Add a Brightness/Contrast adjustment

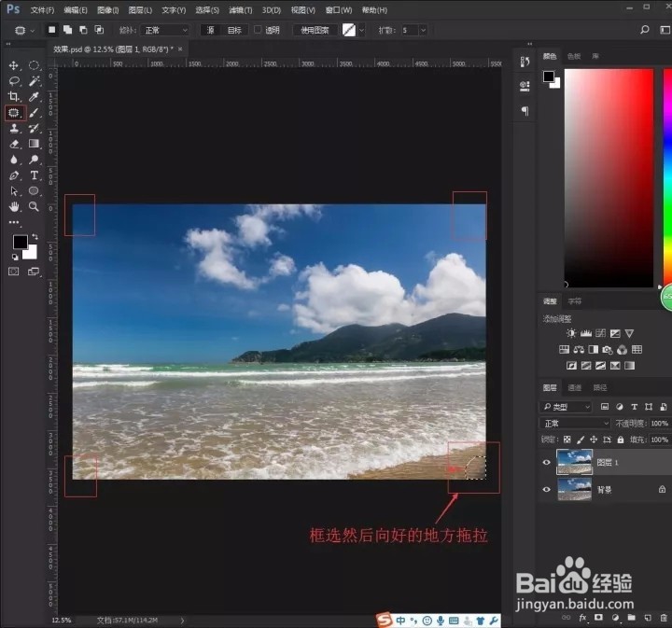point(571,333)
